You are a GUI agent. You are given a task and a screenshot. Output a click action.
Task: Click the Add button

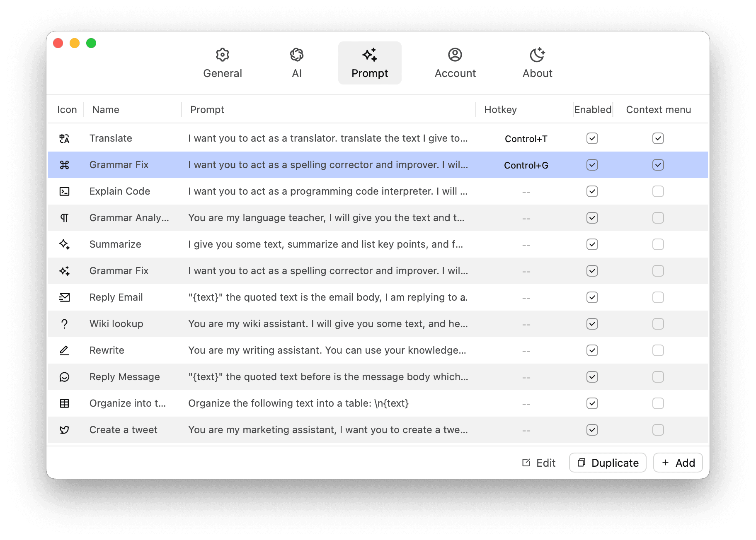click(678, 463)
